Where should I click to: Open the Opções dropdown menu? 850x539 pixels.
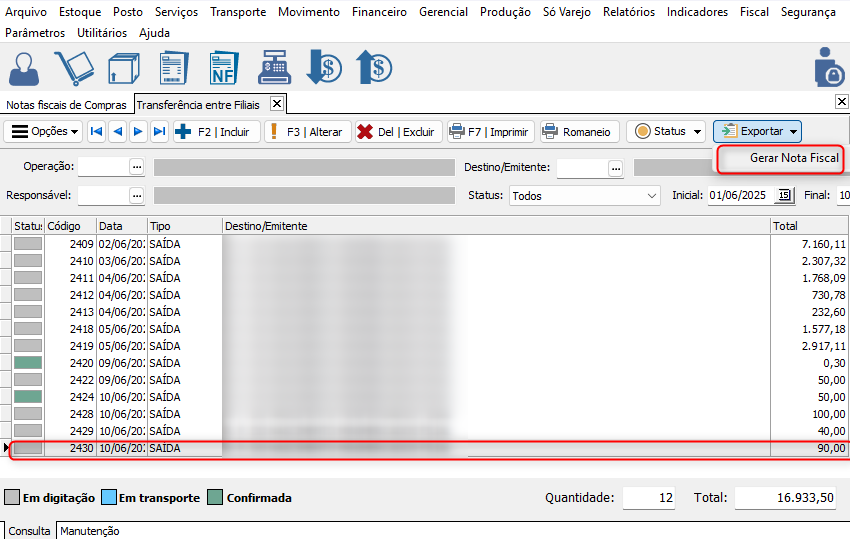coord(45,132)
